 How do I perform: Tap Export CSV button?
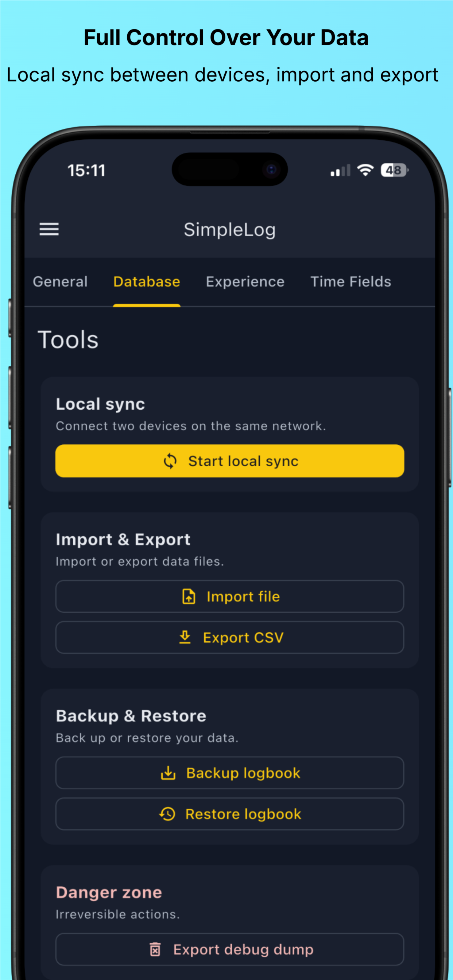click(229, 637)
